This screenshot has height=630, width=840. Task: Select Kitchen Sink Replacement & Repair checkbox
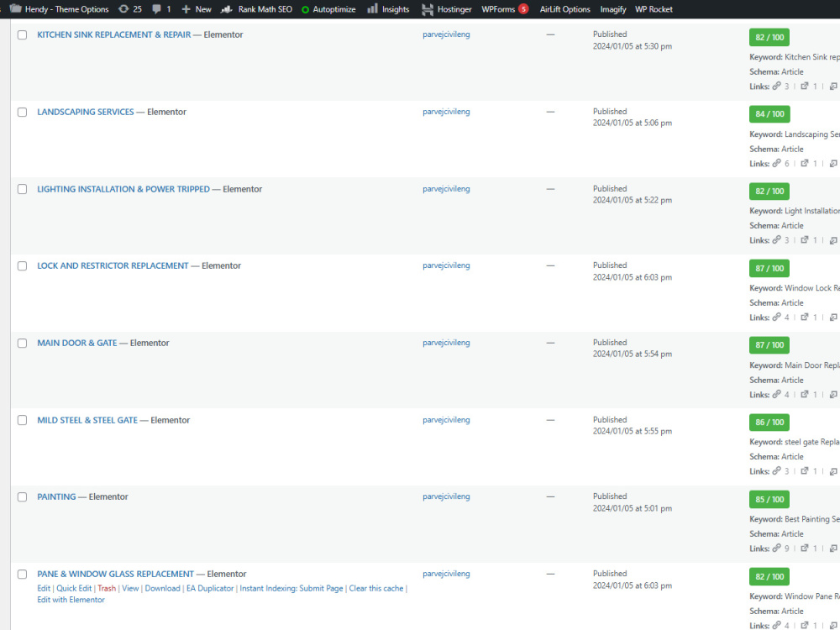22,34
